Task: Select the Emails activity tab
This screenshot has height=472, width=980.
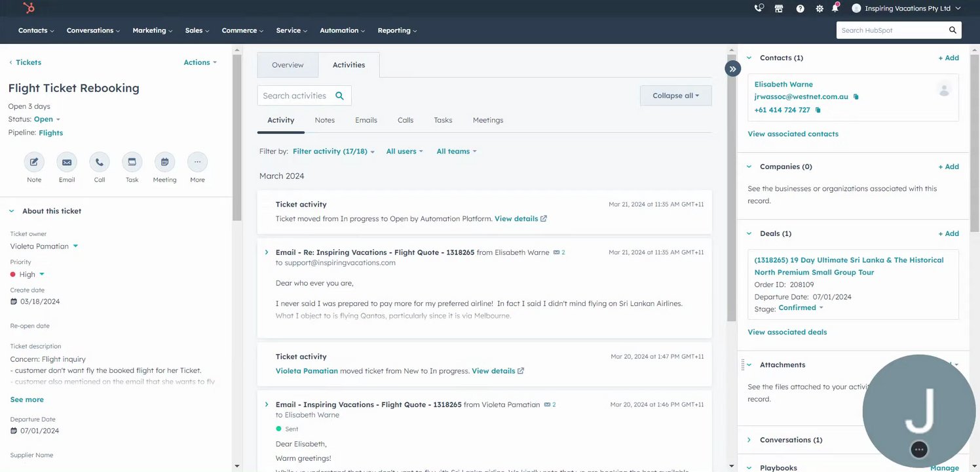Action: pos(366,120)
